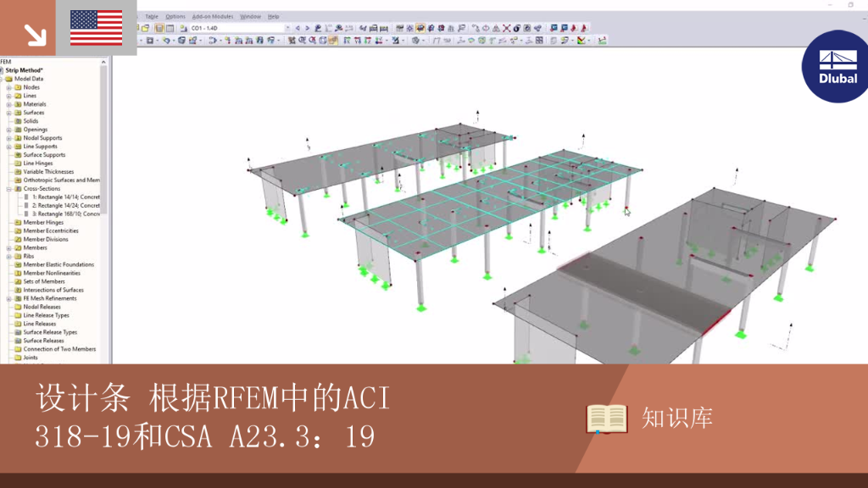
Task: Select the Member Hinges tree item
Action: (x=43, y=223)
